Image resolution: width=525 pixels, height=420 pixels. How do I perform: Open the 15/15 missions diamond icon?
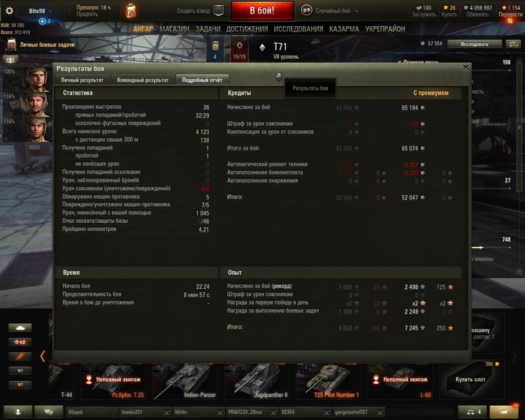click(239, 49)
